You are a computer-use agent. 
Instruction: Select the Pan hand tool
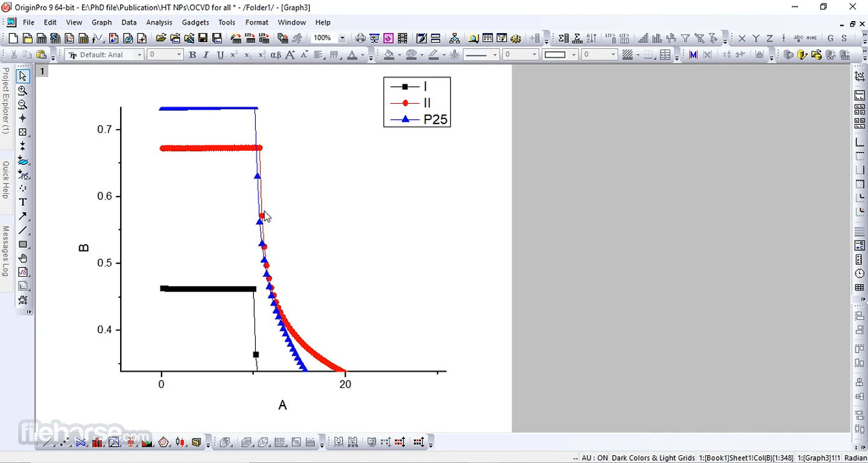click(23, 258)
